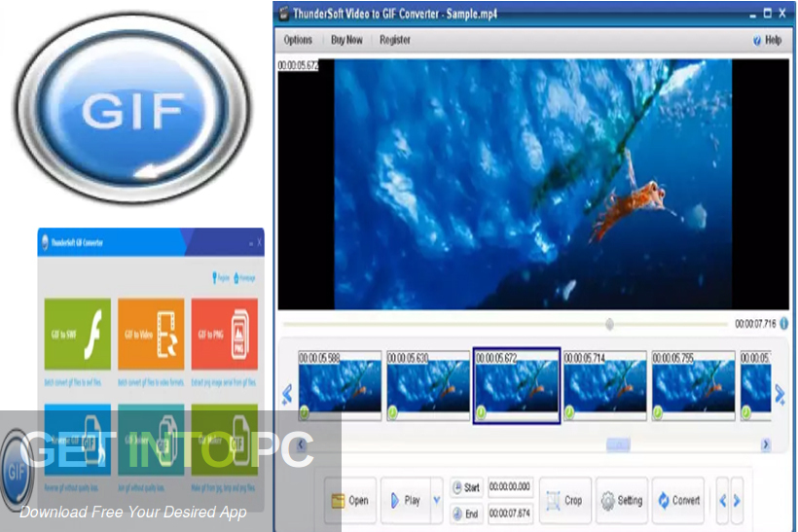This screenshot has width=798, height=532.
Task: Start the Convert process
Action: pos(678,501)
